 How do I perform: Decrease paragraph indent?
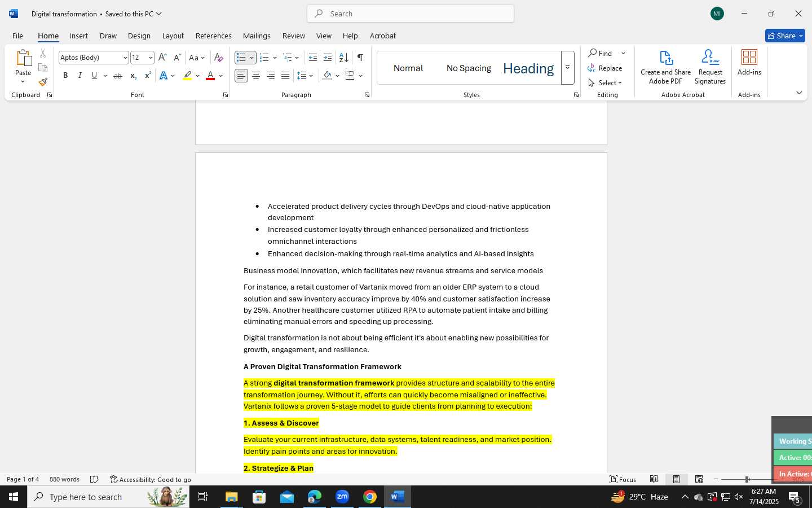point(313,58)
